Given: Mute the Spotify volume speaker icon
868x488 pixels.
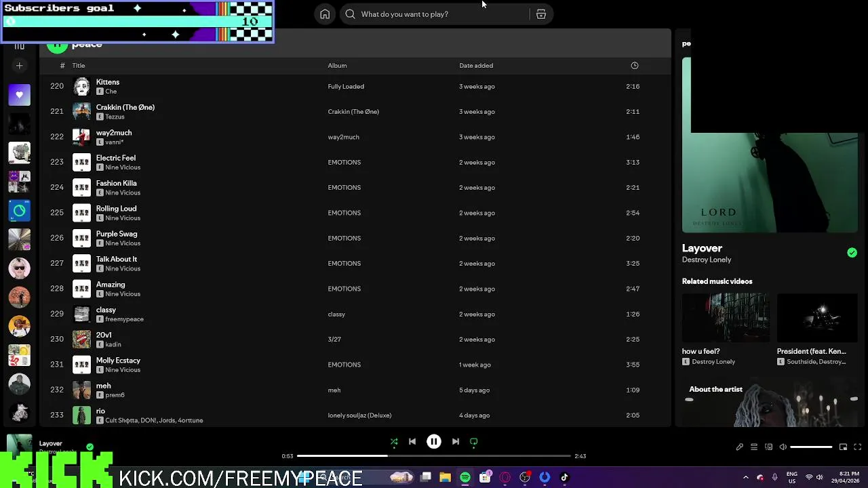Looking at the screenshot, I should (x=783, y=447).
